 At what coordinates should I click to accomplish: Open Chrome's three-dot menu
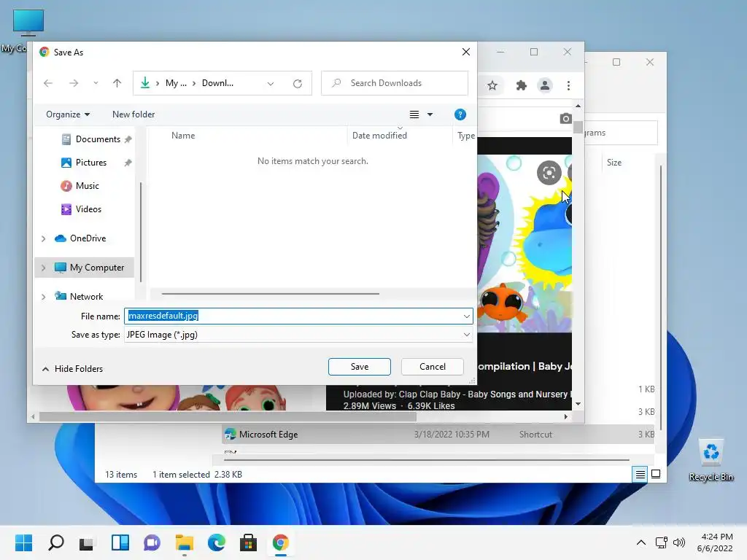point(568,85)
